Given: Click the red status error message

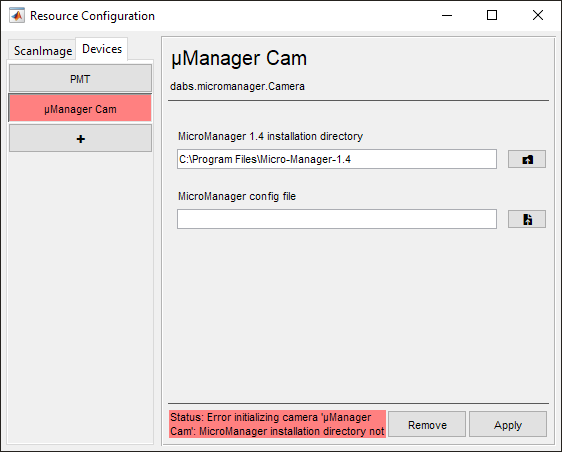Looking at the screenshot, I should 277,424.
